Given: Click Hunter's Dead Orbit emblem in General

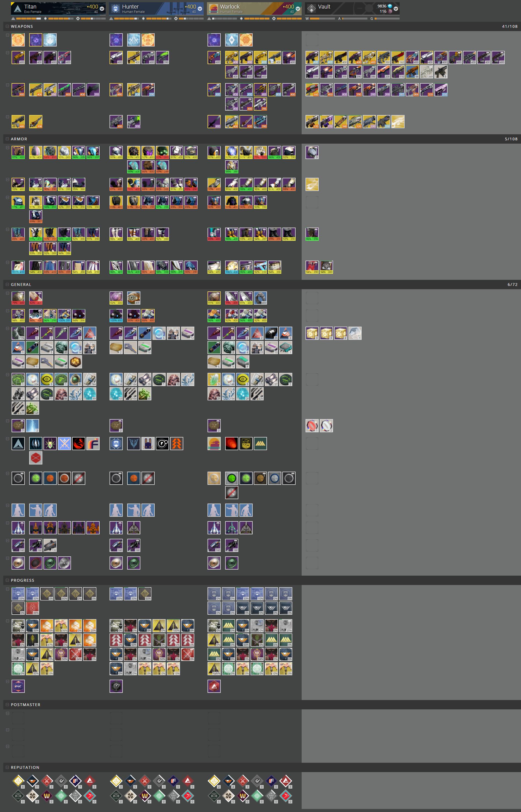Looking at the screenshot, I should [162, 444].
